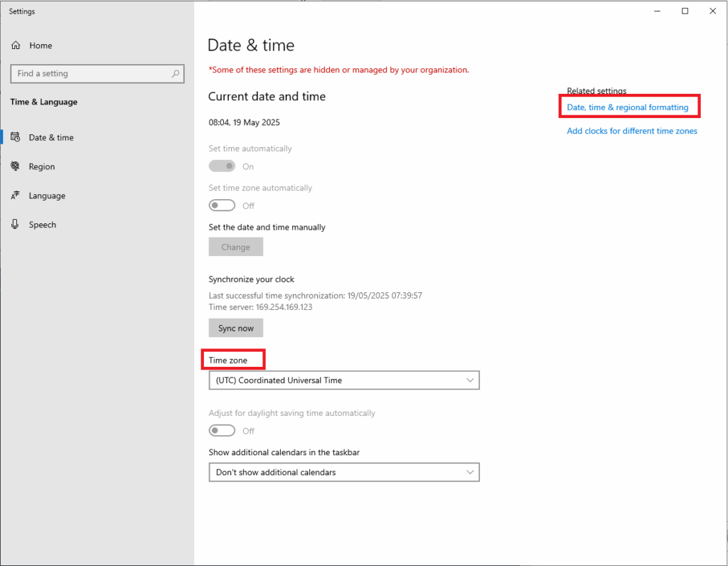Click the Speech microphone icon
728x566 pixels.
point(16,224)
